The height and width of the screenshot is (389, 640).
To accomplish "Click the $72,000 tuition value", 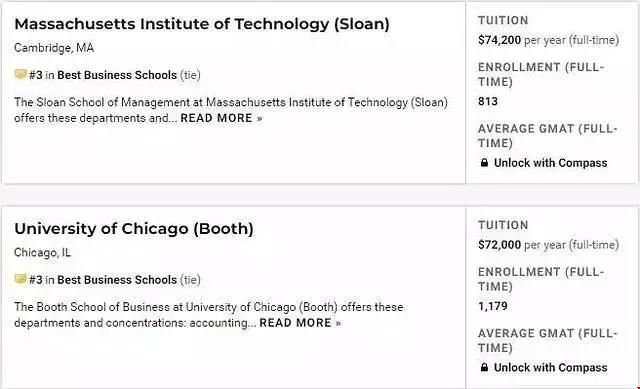I will (499, 245).
